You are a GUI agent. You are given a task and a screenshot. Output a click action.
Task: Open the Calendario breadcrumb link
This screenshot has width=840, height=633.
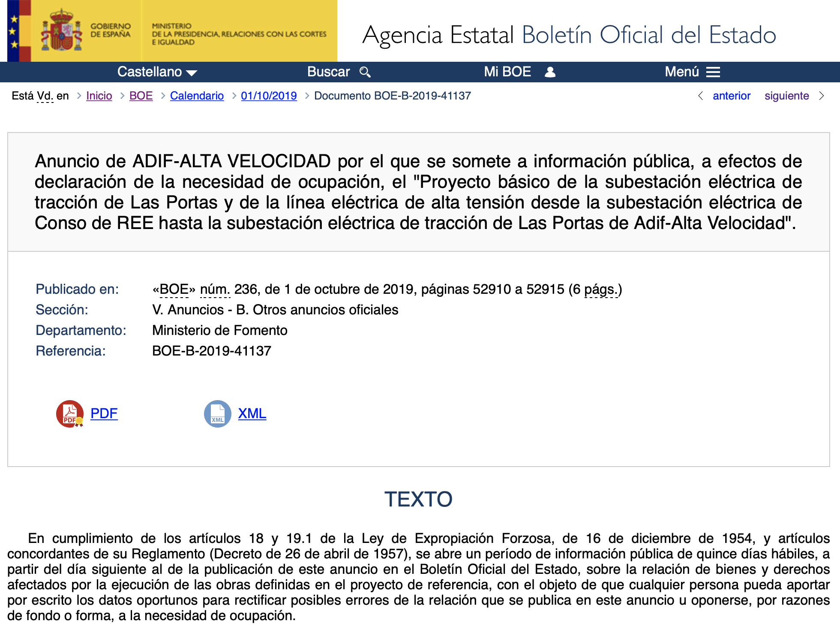(197, 96)
